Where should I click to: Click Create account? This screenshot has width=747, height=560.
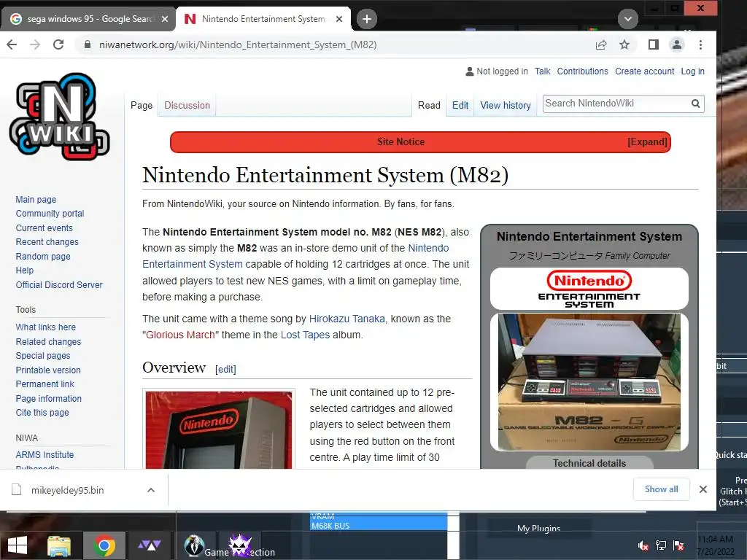click(x=645, y=71)
